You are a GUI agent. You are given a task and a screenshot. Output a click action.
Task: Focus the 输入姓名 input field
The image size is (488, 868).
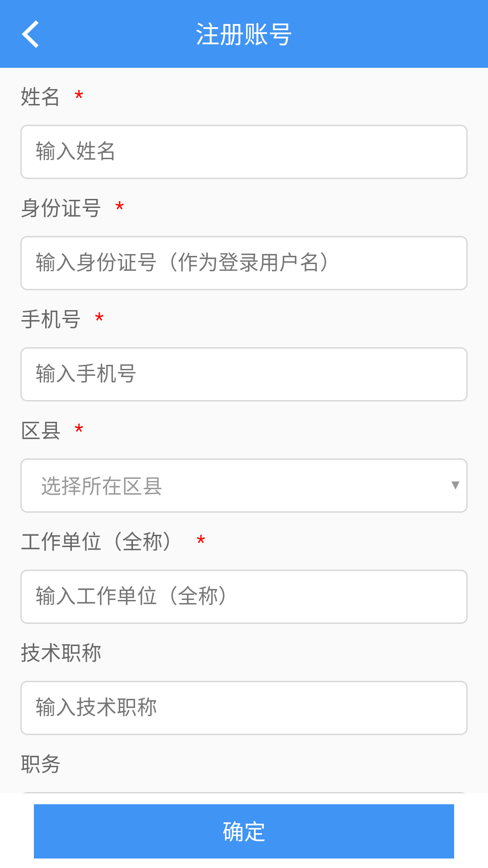(x=244, y=152)
